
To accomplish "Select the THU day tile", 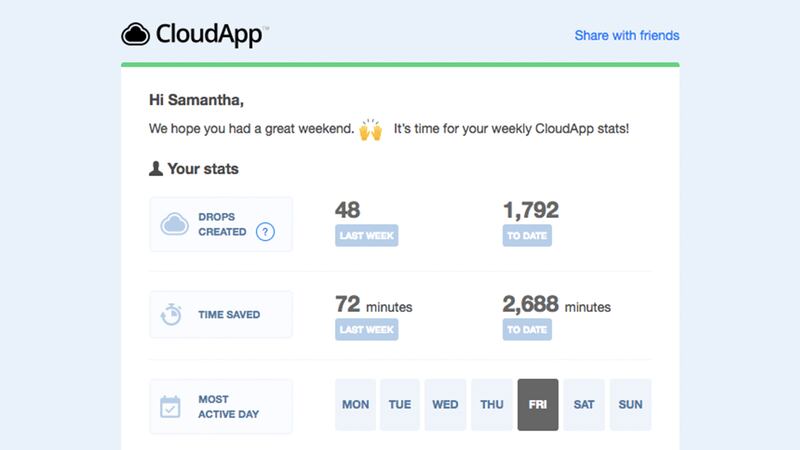I will point(491,405).
